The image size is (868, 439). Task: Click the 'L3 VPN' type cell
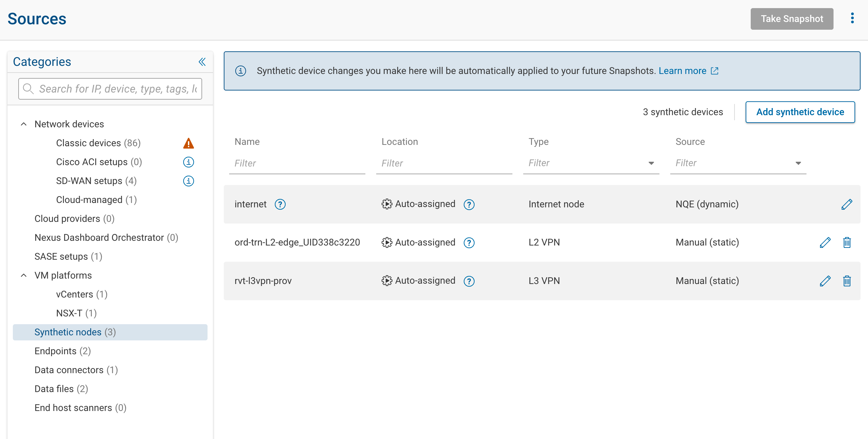[x=544, y=281]
